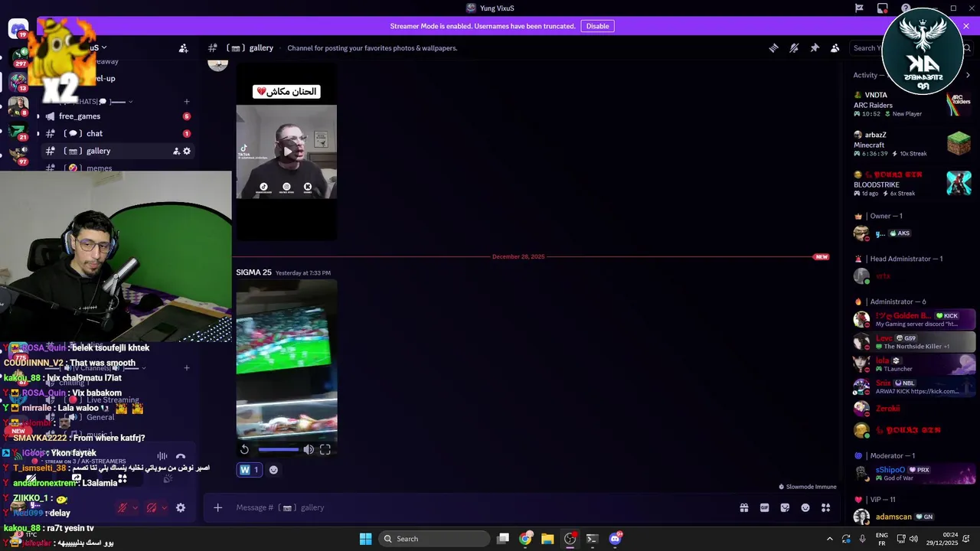
Task: Open user settings gear icon
Action: pos(181,507)
